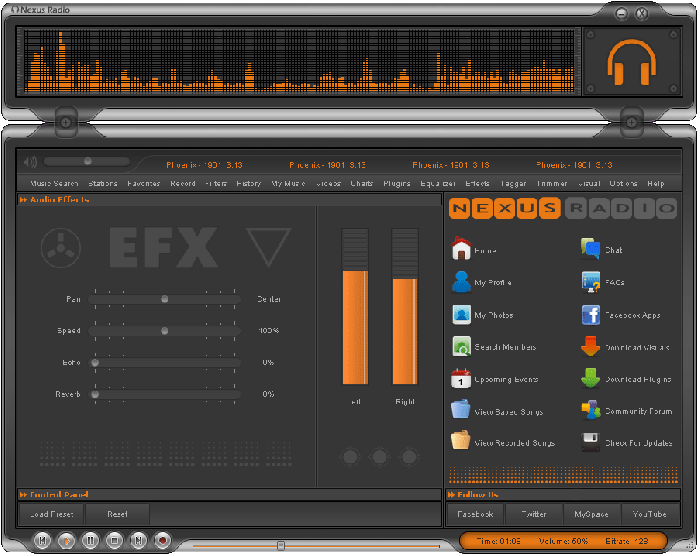
Task: Open the History menu
Action: [x=249, y=184]
